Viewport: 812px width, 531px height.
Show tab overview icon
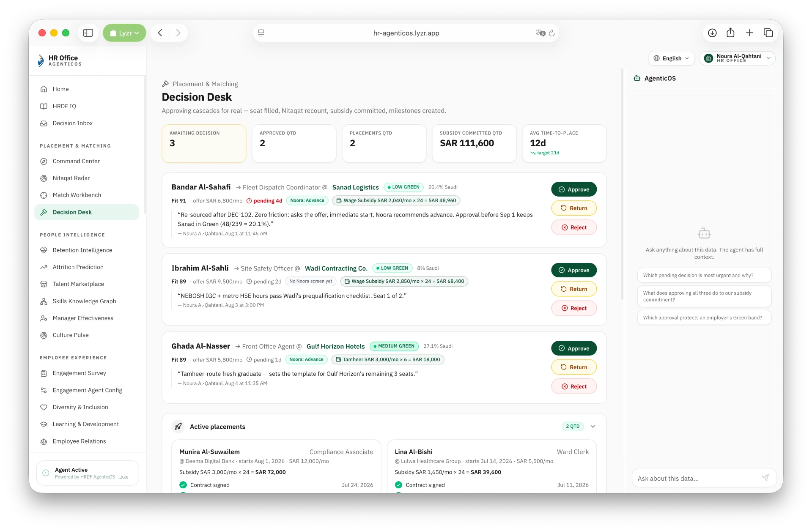click(x=768, y=33)
